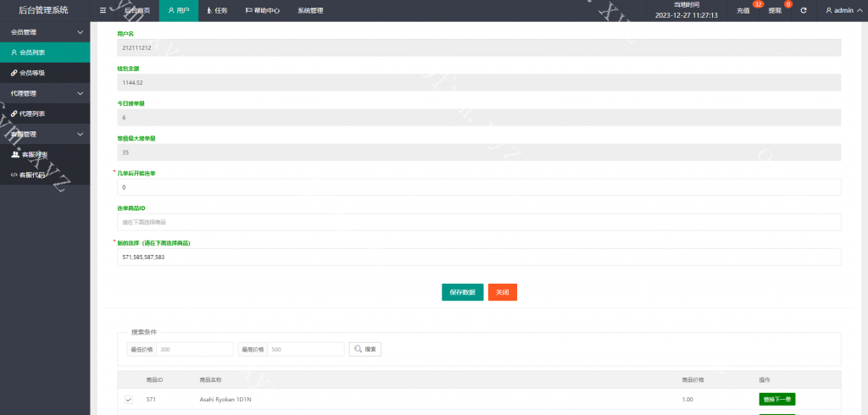Open 帮助中心 tab
This screenshot has width=868, height=415.
tap(263, 10)
